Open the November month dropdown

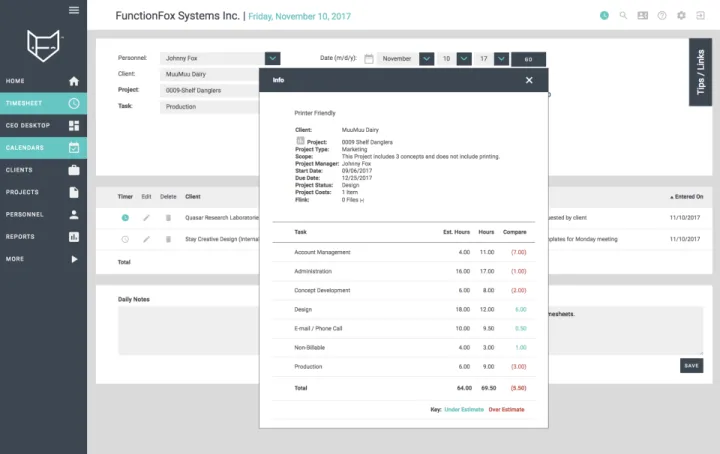pyautogui.click(x=427, y=59)
